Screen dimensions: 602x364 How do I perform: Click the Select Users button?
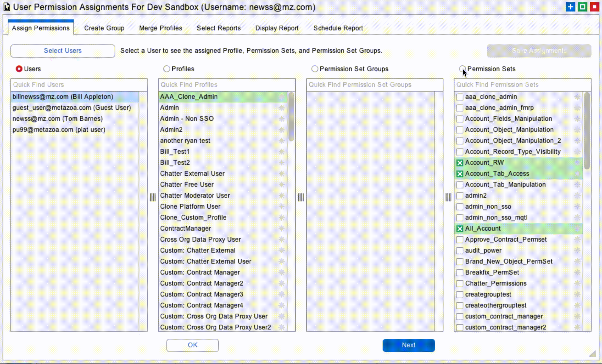[x=63, y=51]
